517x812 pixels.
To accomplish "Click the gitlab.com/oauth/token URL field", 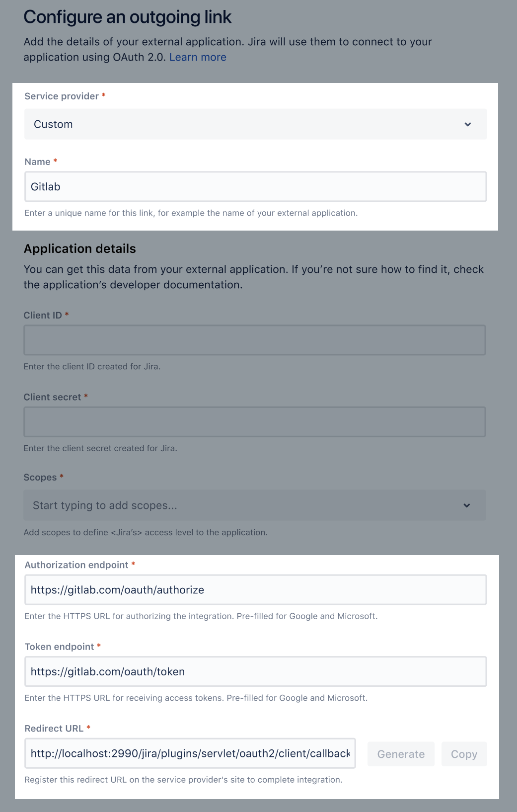I will 255,672.
